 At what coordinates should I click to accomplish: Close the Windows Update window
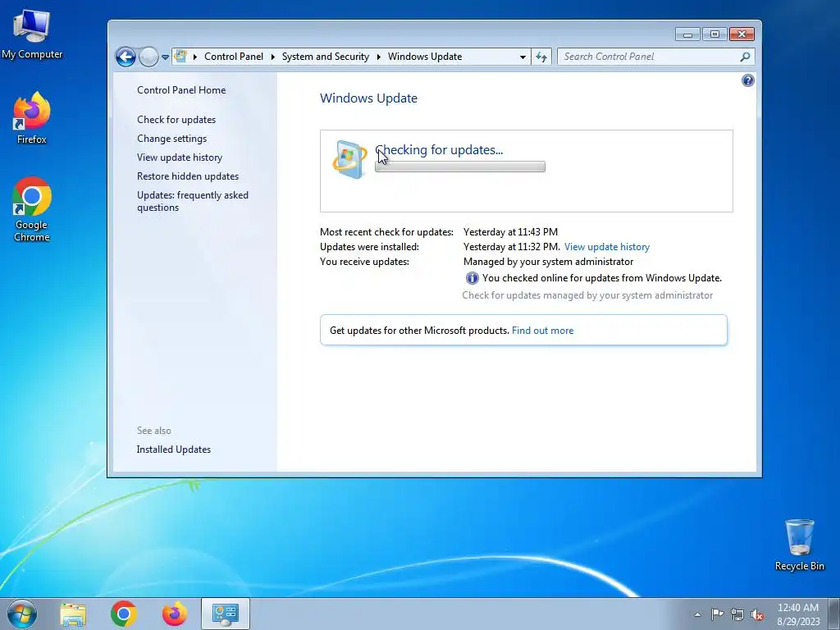pyautogui.click(x=742, y=34)
